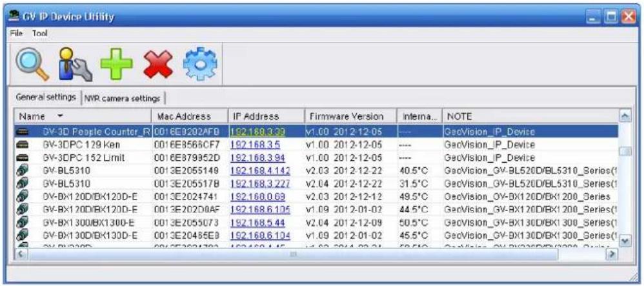This screenshot has width=644, height=286.
Task: Open IP link 192.168.0.69
Action: (x=258, y=197)
